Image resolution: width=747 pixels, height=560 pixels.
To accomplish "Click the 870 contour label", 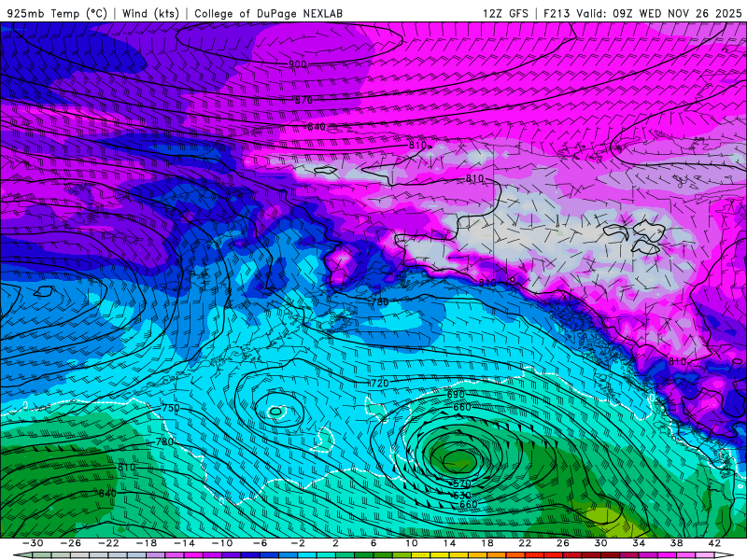I will coord(303,100).
